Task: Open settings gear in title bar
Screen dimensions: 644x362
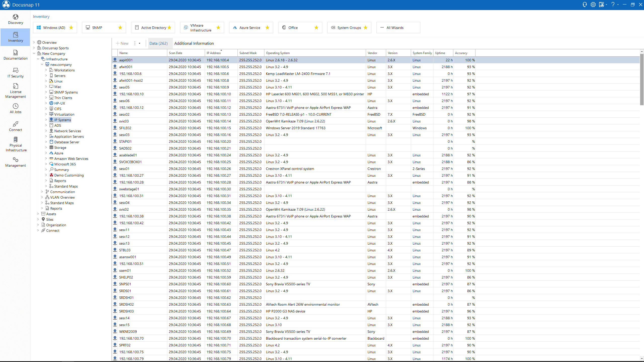Action: (x=593, y=5)
